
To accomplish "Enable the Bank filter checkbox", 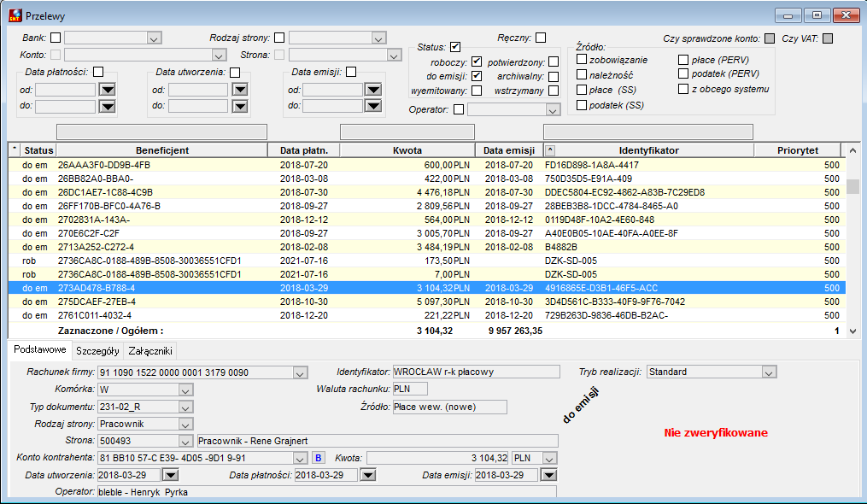I will click(x=56, y=38).
